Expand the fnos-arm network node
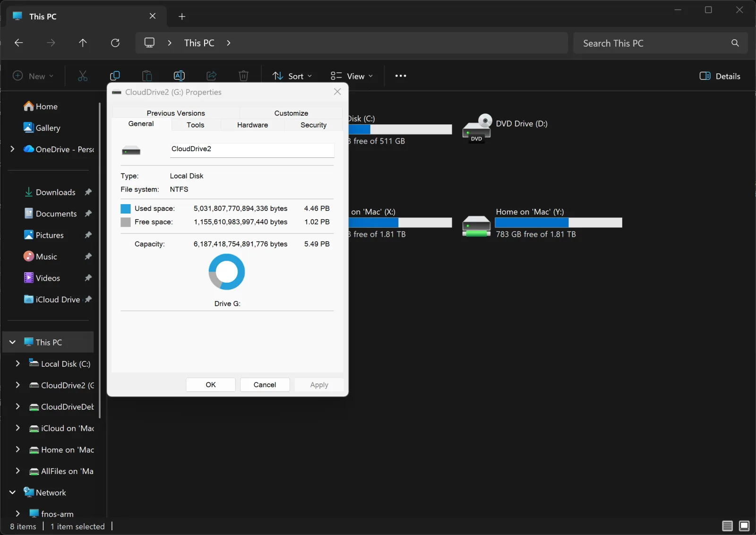This screenshot has height=535, width=756. point(17,513)
